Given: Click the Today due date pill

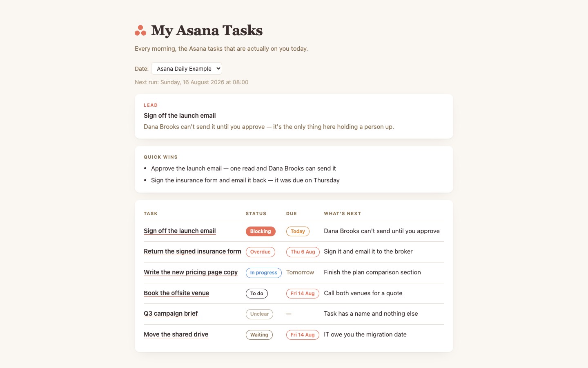Looking at the screenshot, I should click(298, 231).
